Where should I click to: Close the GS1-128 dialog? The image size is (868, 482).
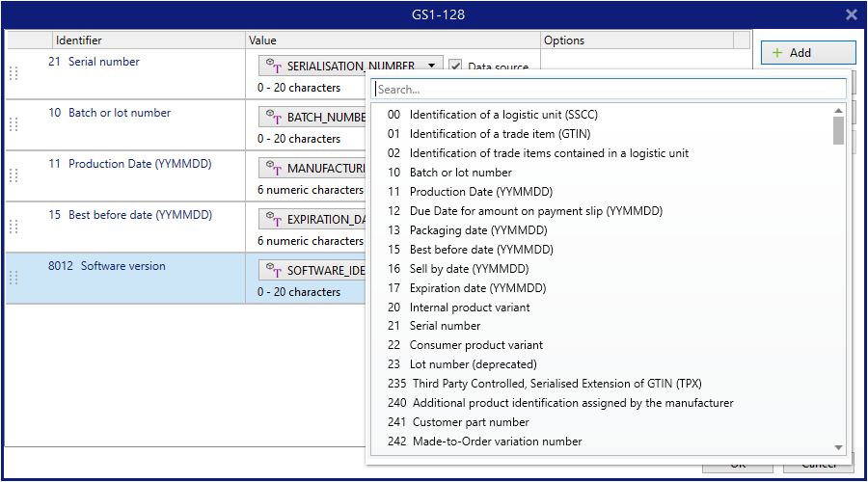[852, 14]
